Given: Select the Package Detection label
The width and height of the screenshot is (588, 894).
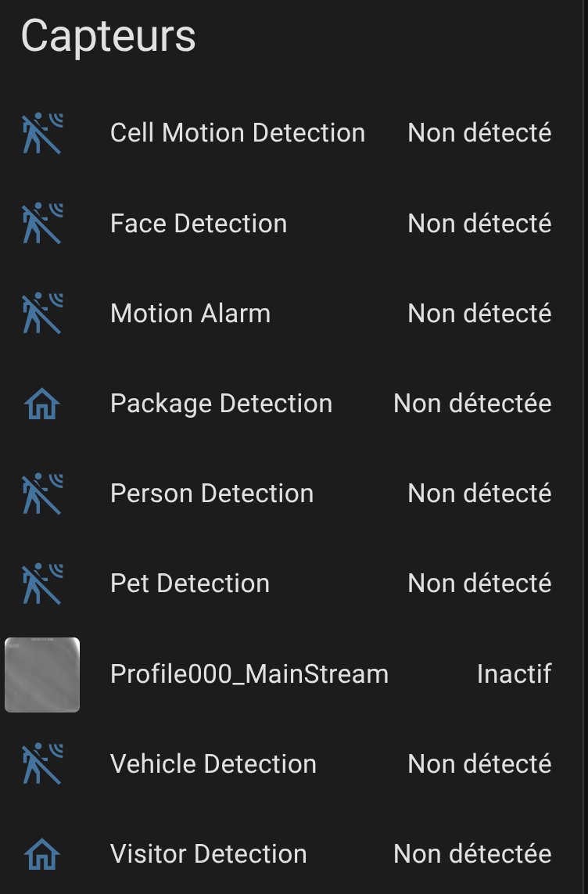Looking at the screenshot, I should [x=221, y=404].
